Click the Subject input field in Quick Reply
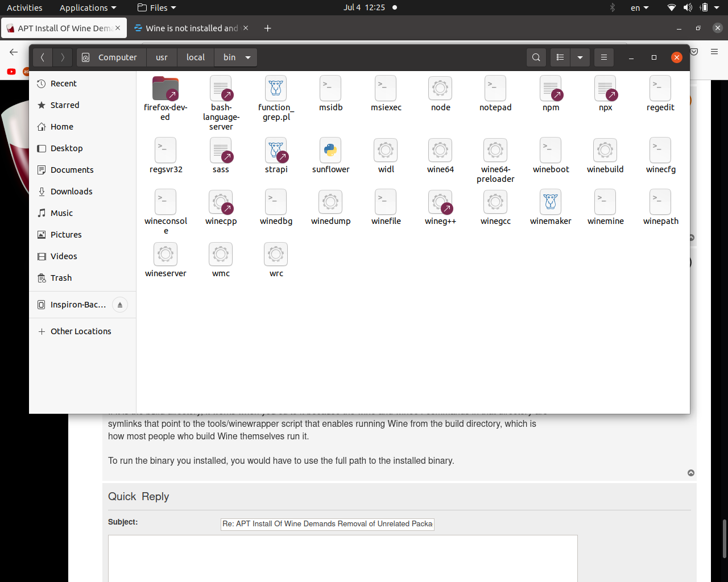 (x=328, y=523)
